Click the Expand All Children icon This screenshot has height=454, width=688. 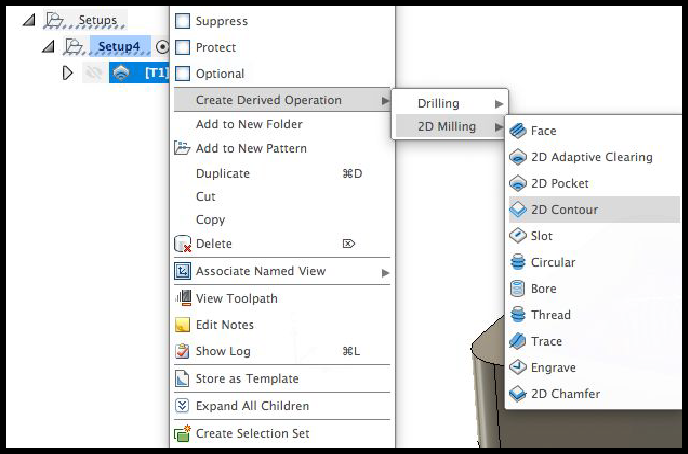(182, 405)
